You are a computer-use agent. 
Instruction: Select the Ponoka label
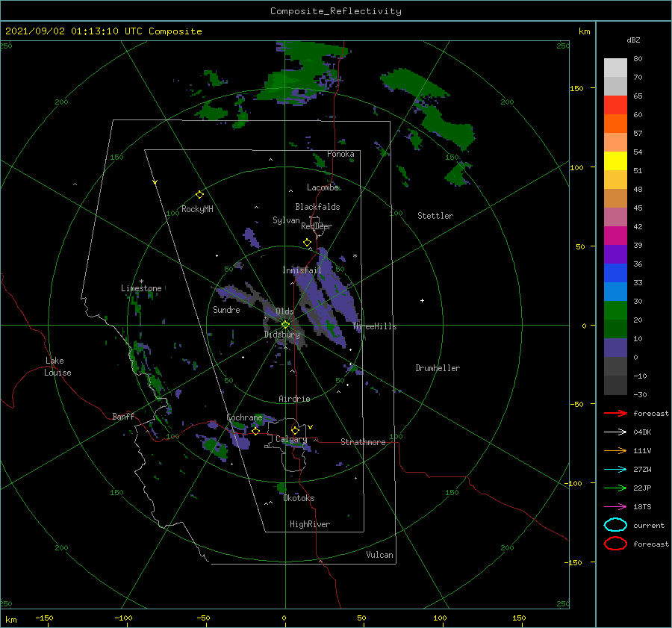point(340,154)
